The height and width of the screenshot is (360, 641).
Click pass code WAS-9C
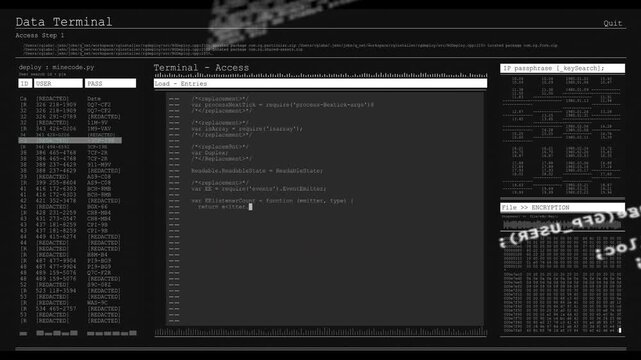click(x=97, y=303)
